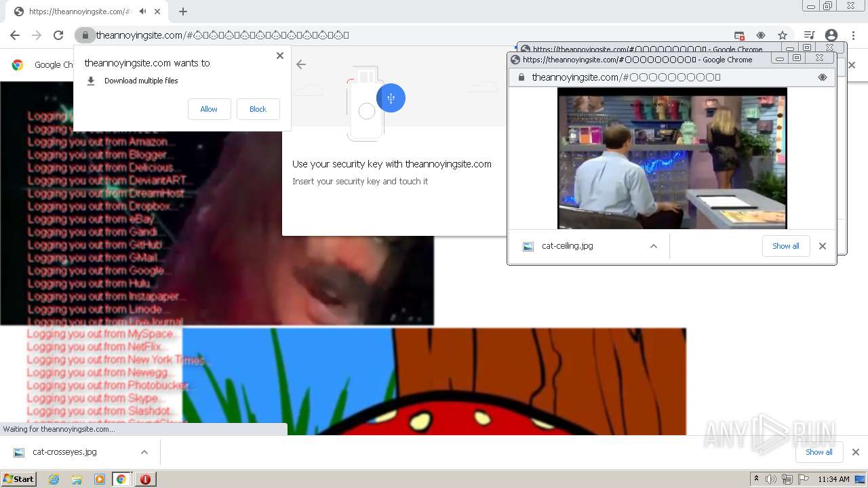Open cat-crosseyes.jpg from the download bar
Viewport: 868px width, 488px height.
point(64,452)
